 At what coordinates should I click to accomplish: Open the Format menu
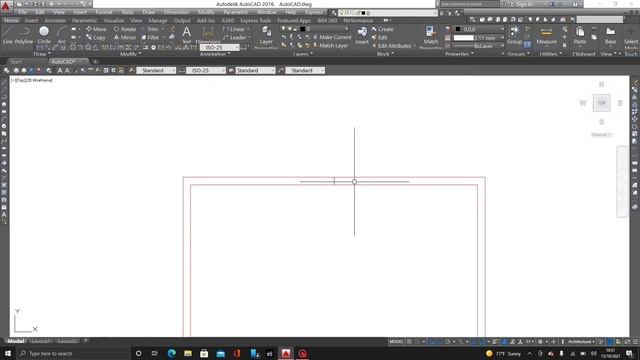pos(104,12)
